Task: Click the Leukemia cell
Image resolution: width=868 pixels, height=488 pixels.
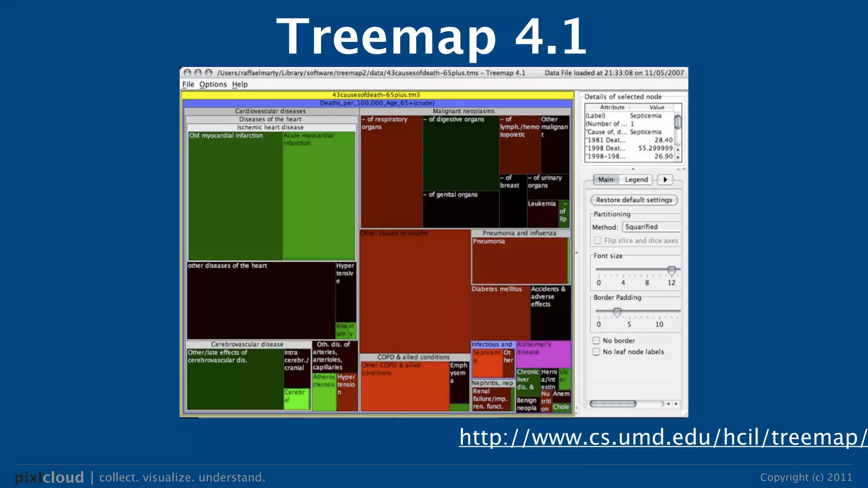Action: pyautogui.click(x=542, y=214)
